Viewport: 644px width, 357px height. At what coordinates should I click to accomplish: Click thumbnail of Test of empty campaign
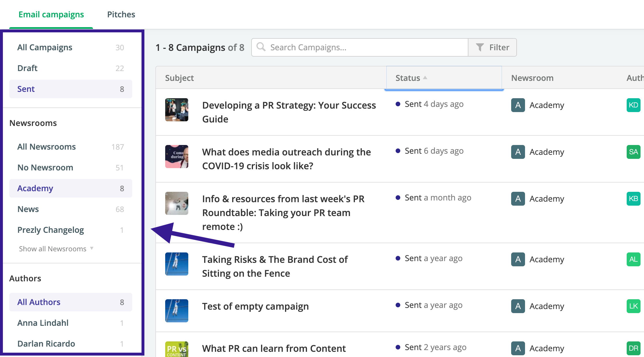tap(177, 311)
